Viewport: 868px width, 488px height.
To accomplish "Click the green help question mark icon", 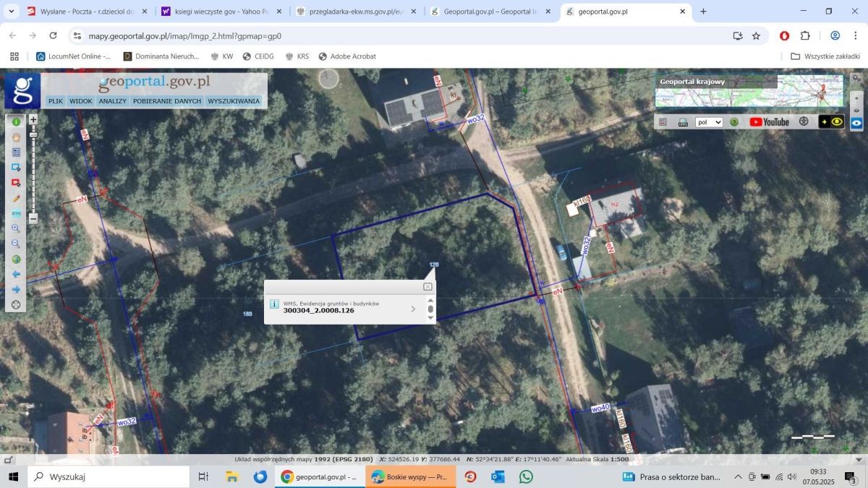I will point(734,122).
